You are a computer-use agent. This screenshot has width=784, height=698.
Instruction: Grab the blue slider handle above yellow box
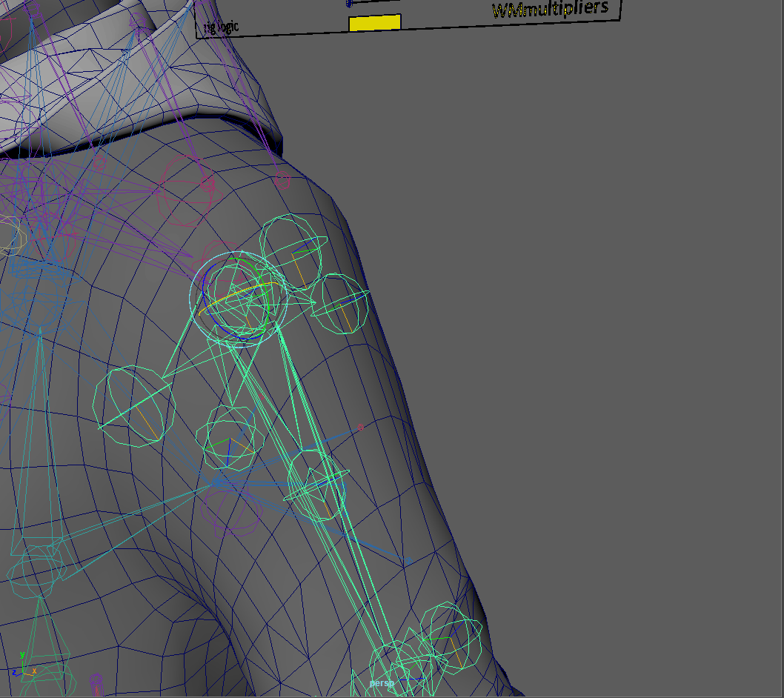click(x=349, y=3)
